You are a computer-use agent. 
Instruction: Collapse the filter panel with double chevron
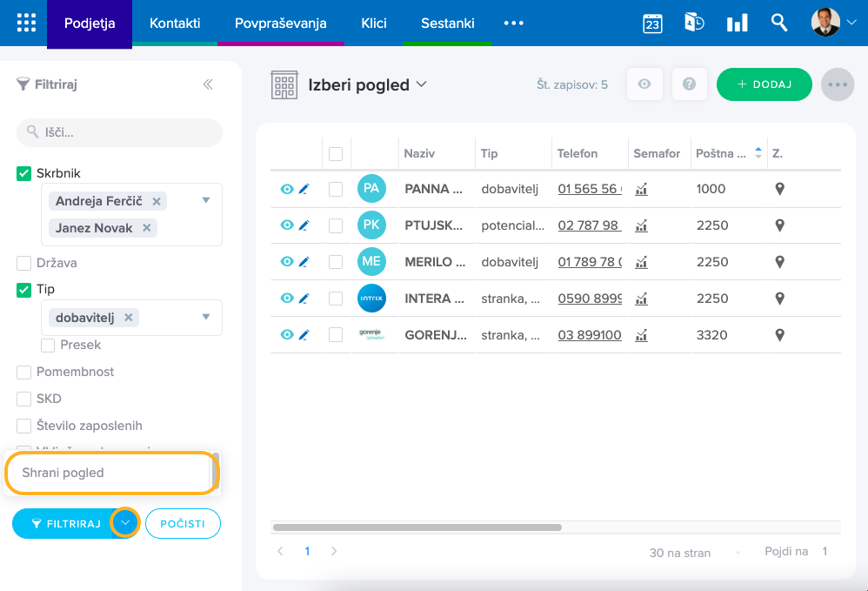point(208,84)
